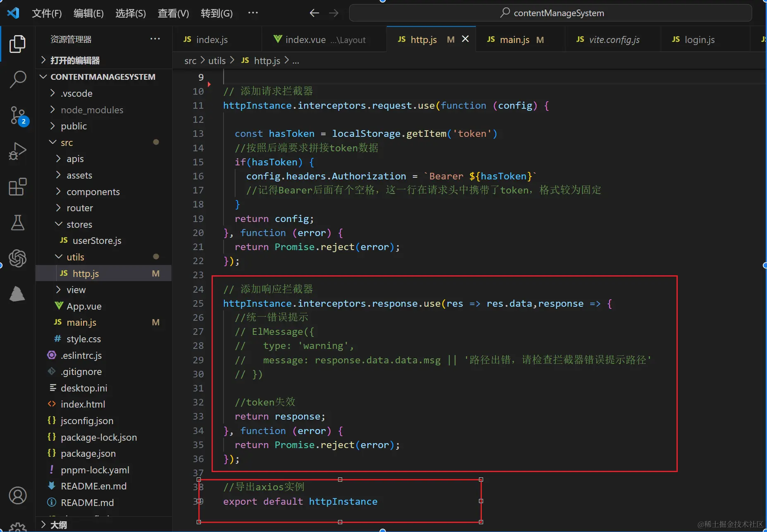Place cursor on 'export default httpInstance' line
The height and width of the screenshot is (532, 767).
pyautogui.click(x=300, y=501)
